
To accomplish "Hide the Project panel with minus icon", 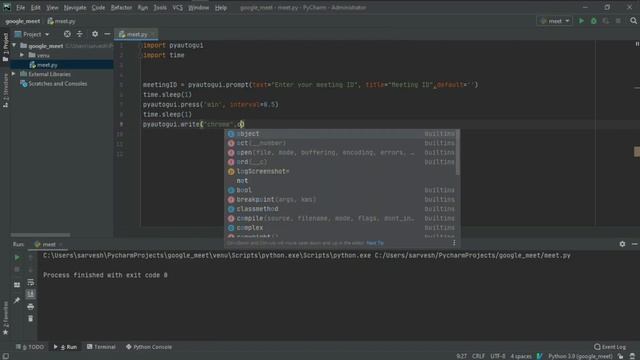I will [x=107, y=34].
